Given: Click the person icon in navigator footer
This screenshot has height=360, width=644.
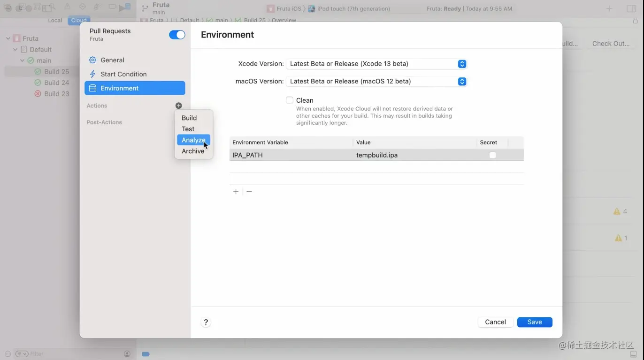Looking at the screenshot, I should 127,354.
